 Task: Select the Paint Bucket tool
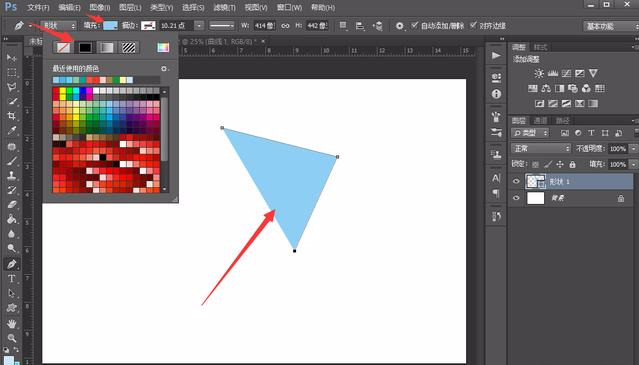pos(11,220)
